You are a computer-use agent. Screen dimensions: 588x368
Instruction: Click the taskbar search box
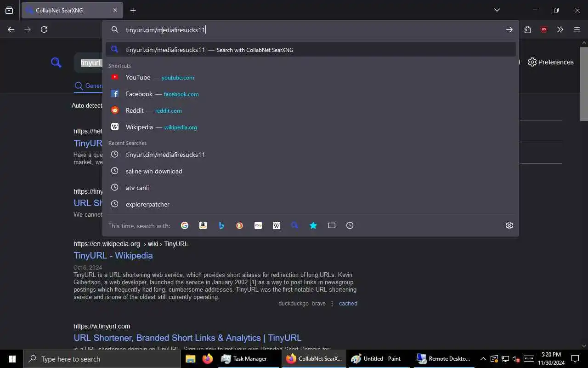pos(102,359)
